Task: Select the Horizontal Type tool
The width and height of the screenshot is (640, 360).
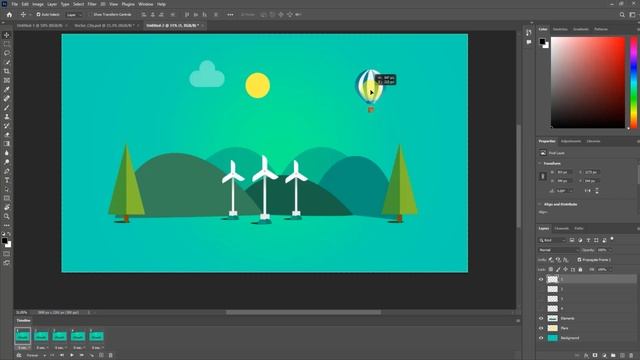Action: click(7, 180)
